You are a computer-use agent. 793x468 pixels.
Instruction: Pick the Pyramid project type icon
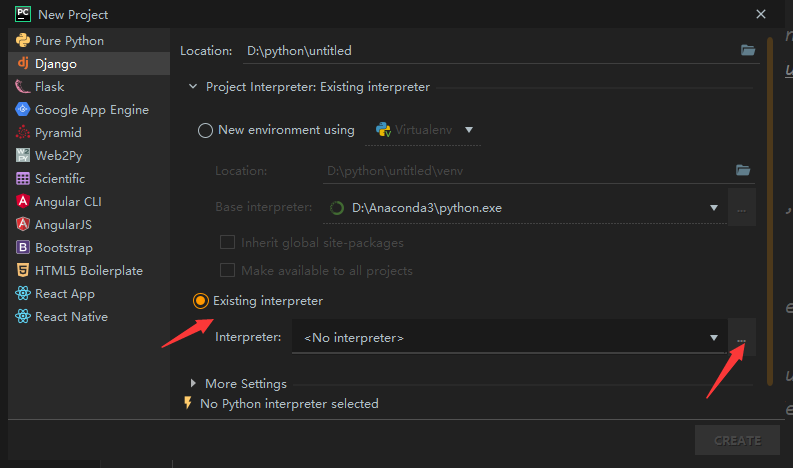[22, 133]
